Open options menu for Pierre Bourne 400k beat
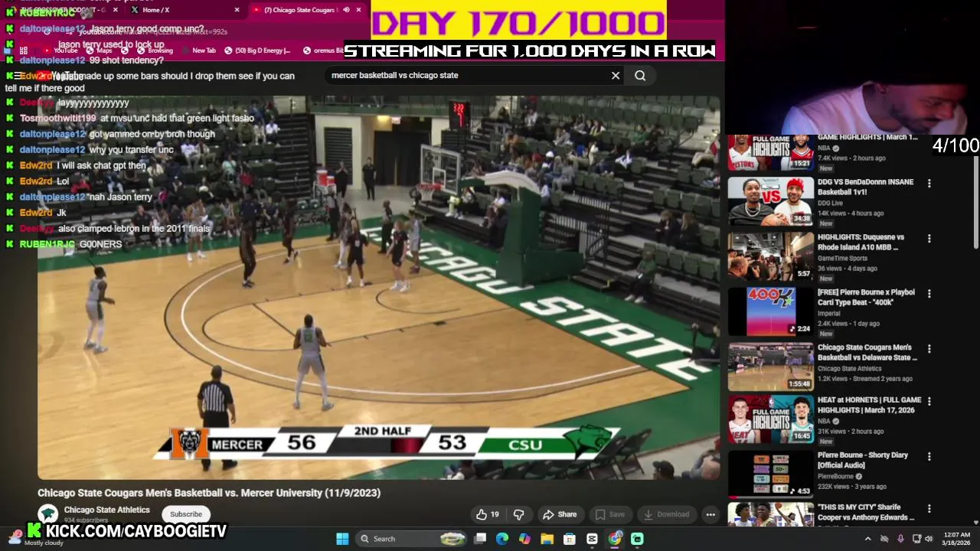 (x=929, y=294)
